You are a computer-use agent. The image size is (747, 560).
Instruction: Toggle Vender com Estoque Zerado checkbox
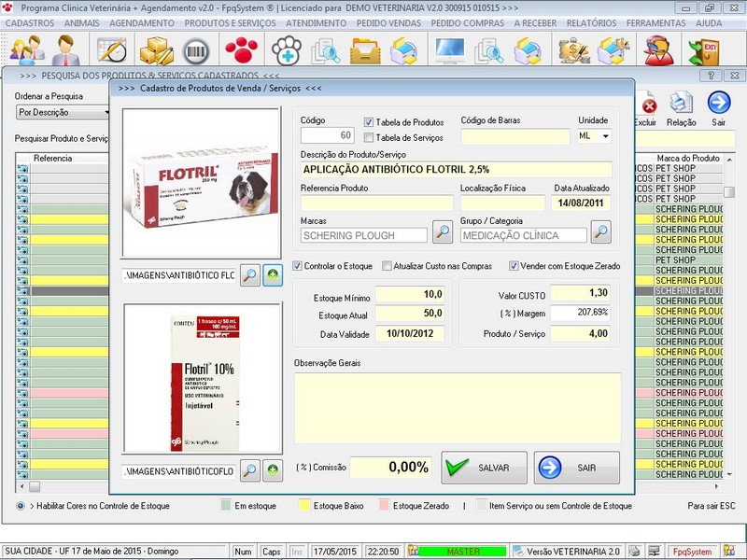click(x=514, y=266)
